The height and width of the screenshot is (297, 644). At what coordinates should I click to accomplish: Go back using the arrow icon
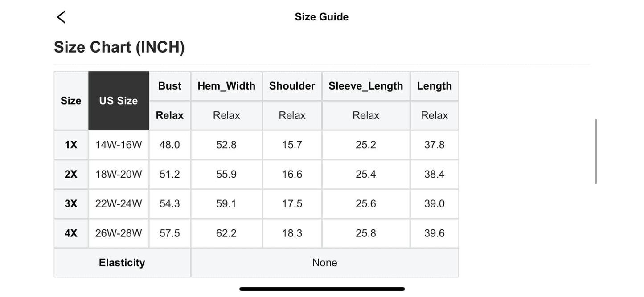(x=61, y=17)
